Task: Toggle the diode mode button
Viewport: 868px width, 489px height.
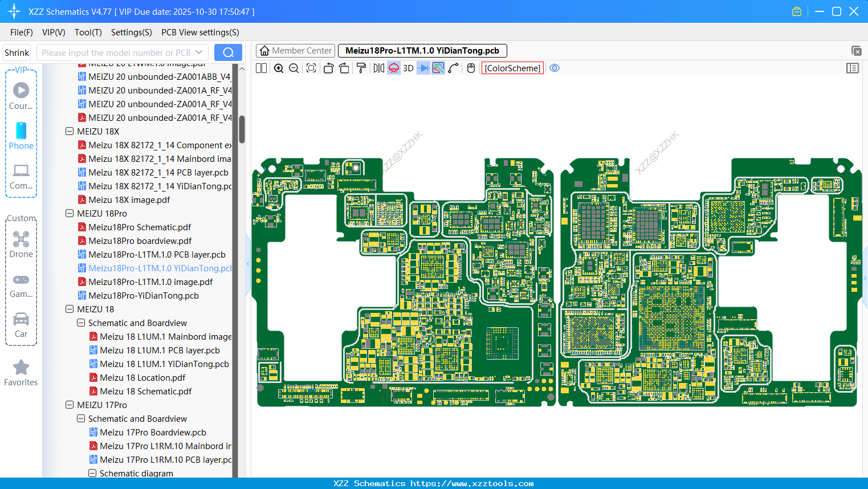Action: coord(423,68)
